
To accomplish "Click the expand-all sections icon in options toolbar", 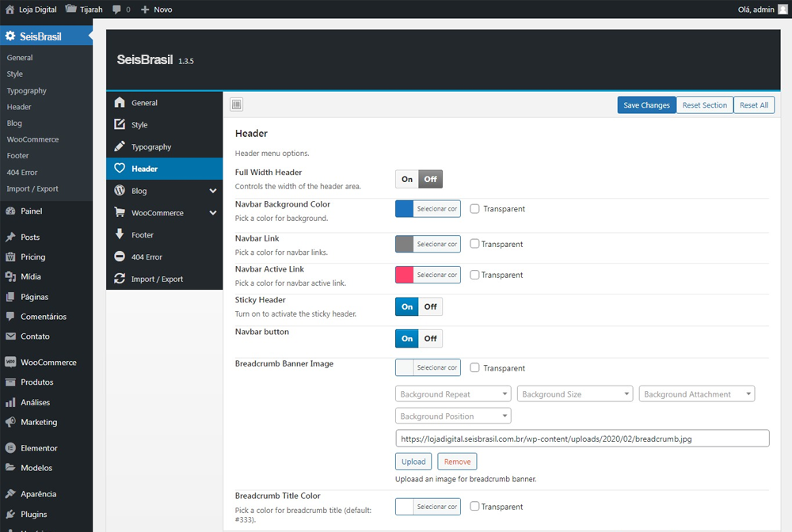I will pyautogui.click(x=237, y=104).
